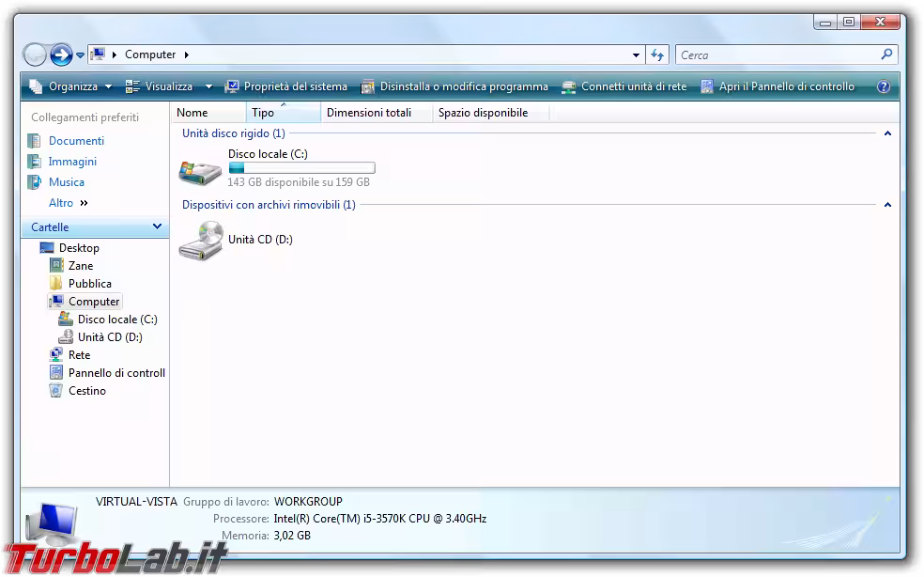Select the Disco locale (C:) drive icon
The height and width of the screenshot is (577, 924).
pyautogui.click(x=200, y=172)
